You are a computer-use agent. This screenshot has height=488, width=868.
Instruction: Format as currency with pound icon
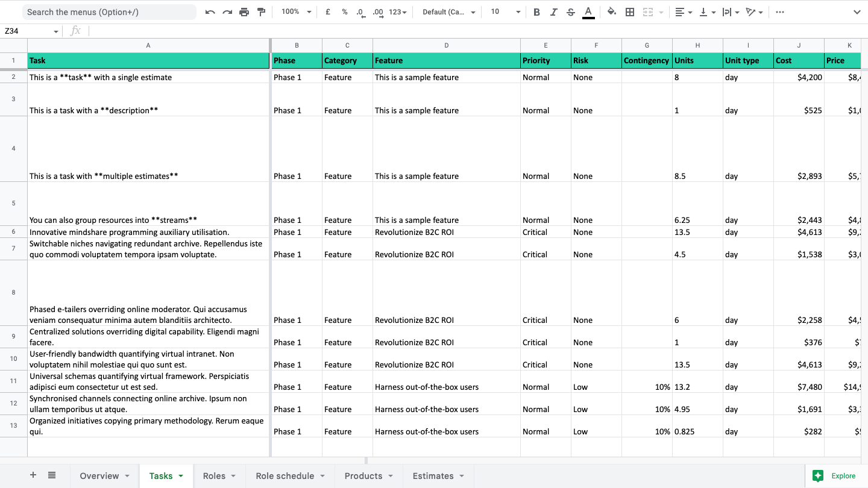(328, 12)
